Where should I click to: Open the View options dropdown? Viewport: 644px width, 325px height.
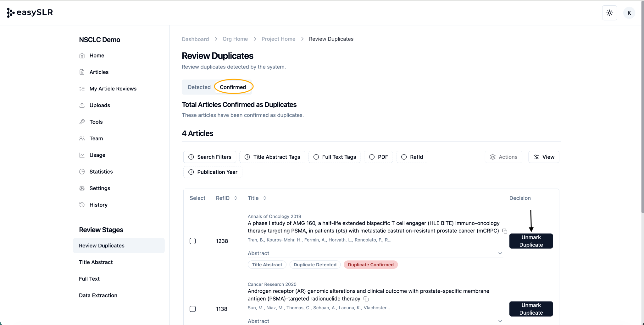544,157
